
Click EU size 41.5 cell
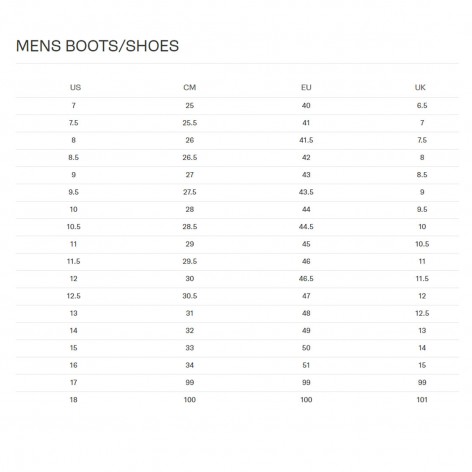[306, 140]
